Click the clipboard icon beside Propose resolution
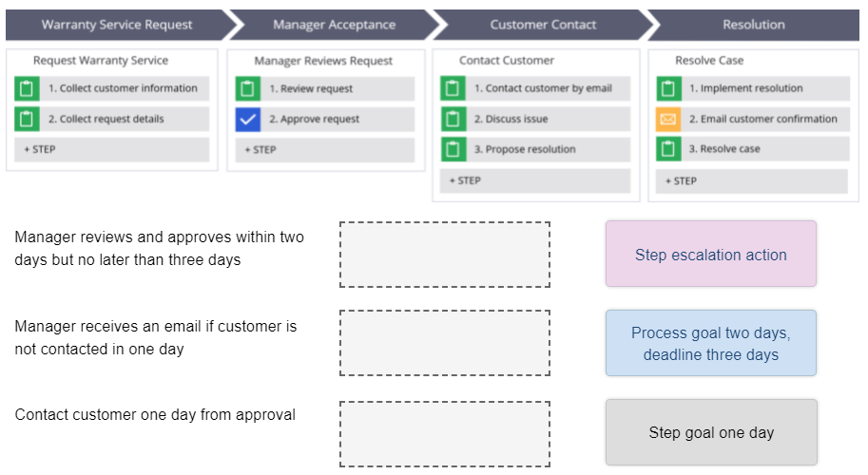 (453, 149)
